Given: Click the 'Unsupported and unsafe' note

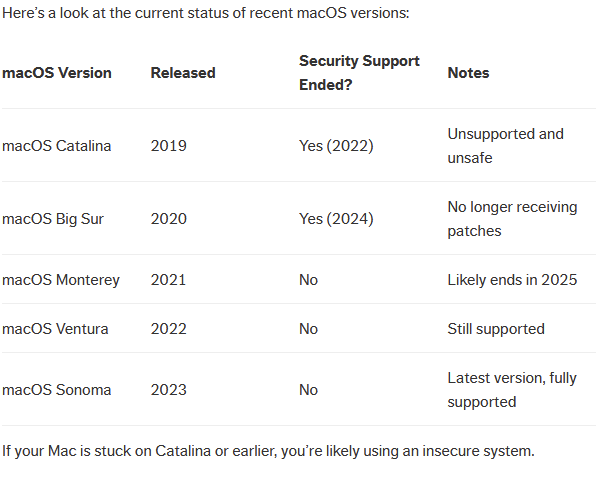Looking at the screenshot, I should pyautogui.click(x=505, y=146).
